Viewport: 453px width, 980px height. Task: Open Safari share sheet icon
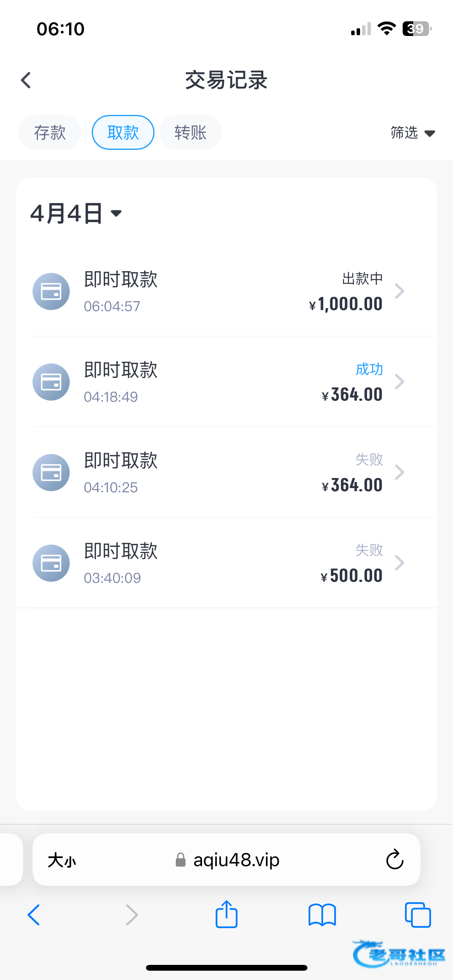pos(226,915)
